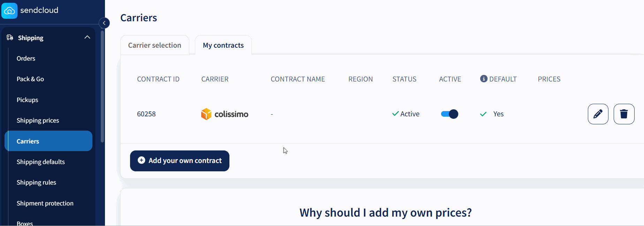The height and width of the screenshot is (226, 644).
Task: Open the info tooltip next to DEFAULT
Action: pos(483,78)
